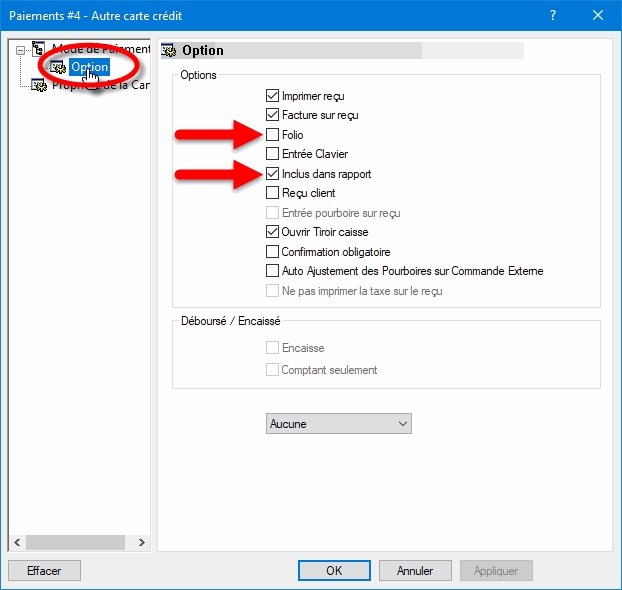Toggle Imprimer reçu checkbox
This screenshot has height=590, width=622.
(x=272, y=96)
